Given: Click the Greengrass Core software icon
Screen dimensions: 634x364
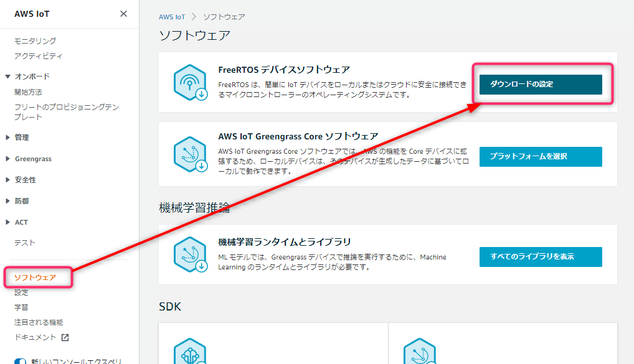Looking at the screenshot, I should tap(191, 154).
